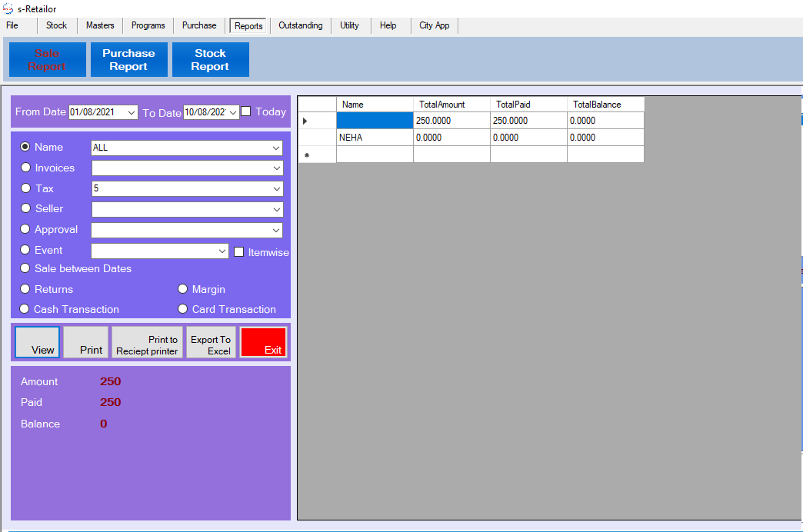Viewport: 803px width, 532px height.
Task: Click the View button
Action: coord(37,342)
